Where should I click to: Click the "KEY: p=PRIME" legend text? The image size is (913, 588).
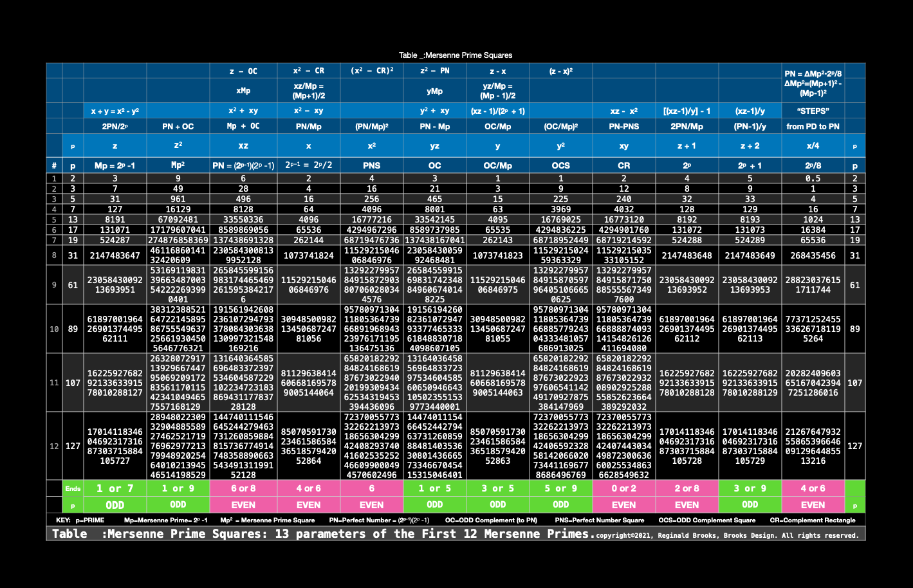click(x=80, y=520)
